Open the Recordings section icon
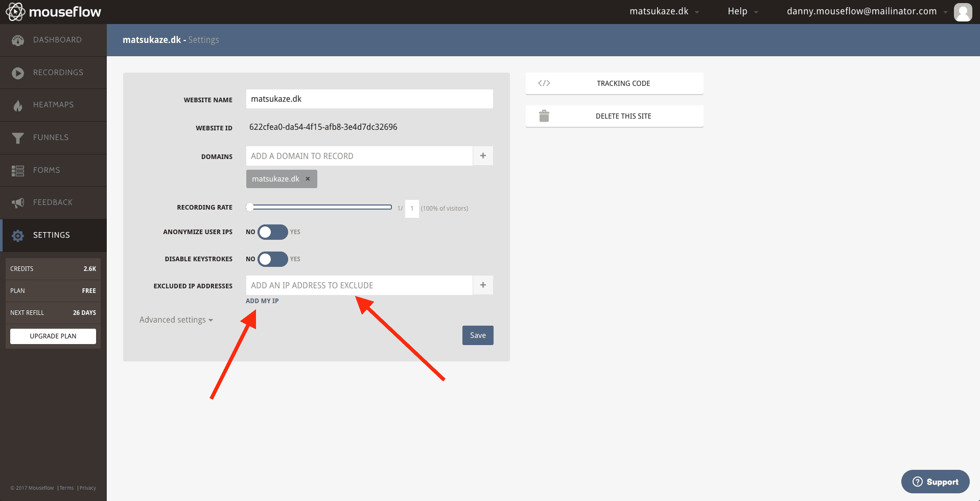 pyautogui.click(x=18, y=73)
